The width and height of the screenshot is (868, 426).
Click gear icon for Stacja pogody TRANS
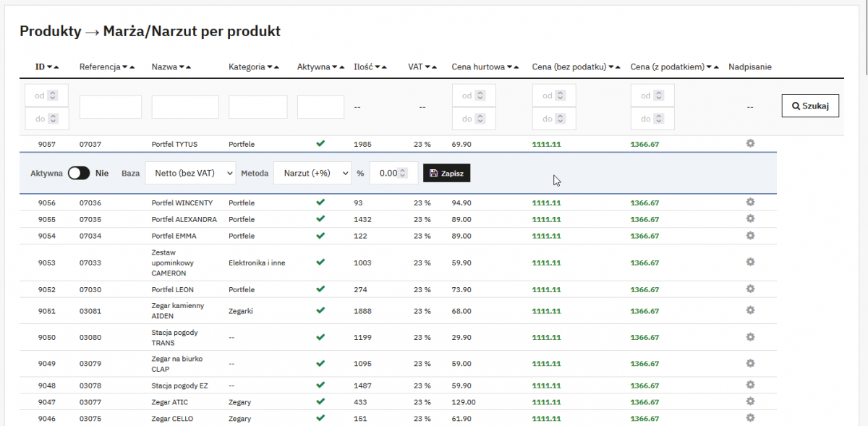pos(750,337)
